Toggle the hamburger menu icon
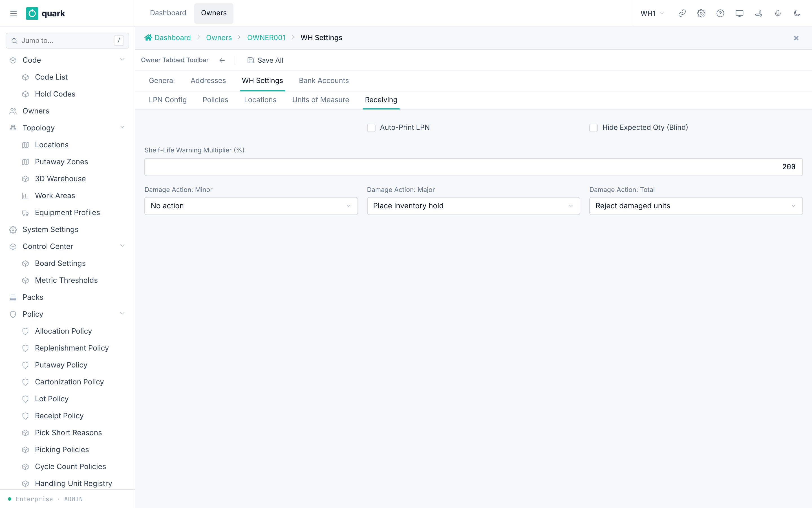 click(x=14, y=14)
